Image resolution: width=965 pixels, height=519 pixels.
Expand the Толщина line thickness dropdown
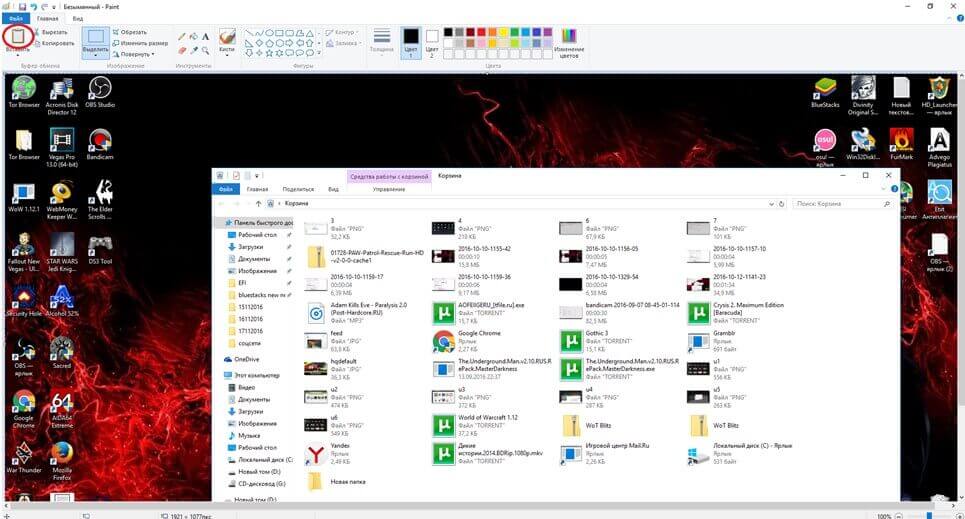[381, 40]
